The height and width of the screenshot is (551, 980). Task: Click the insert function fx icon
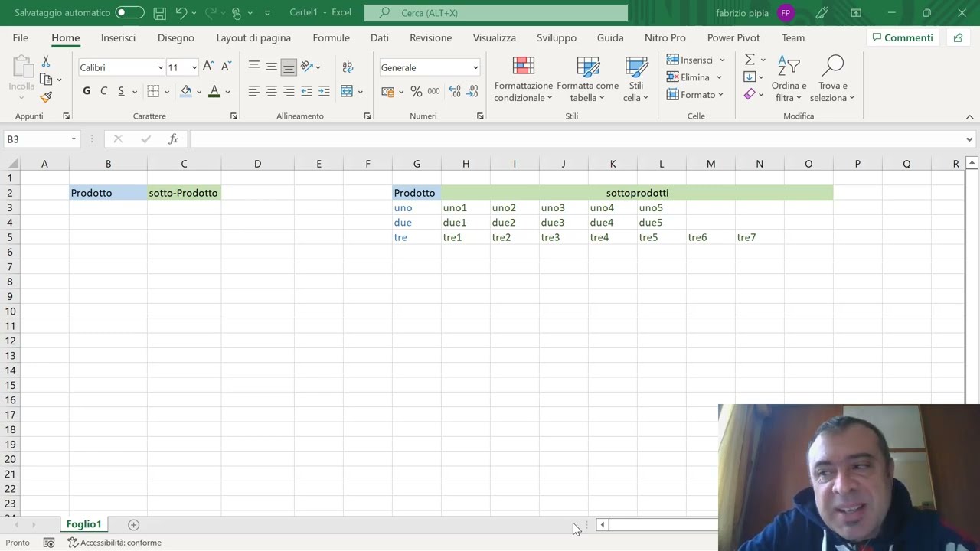(x=174, y=139)
